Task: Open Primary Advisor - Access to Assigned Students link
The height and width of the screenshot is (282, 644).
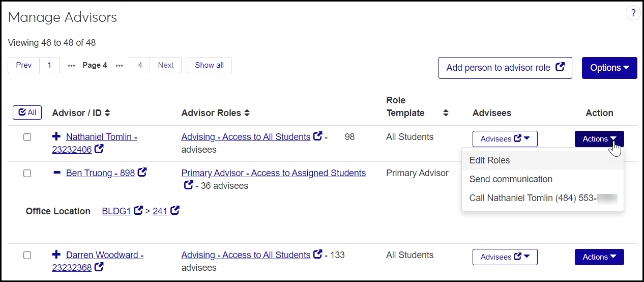Action: (x=273, y=173)
